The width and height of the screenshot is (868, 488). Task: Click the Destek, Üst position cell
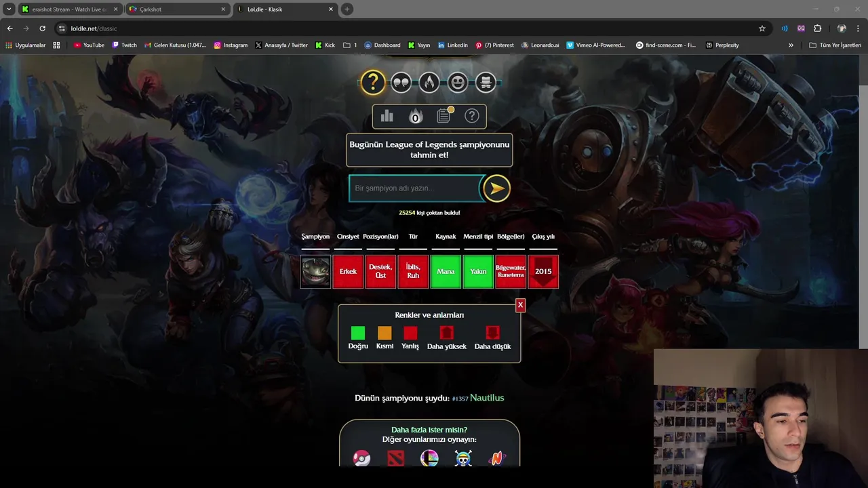380,272
